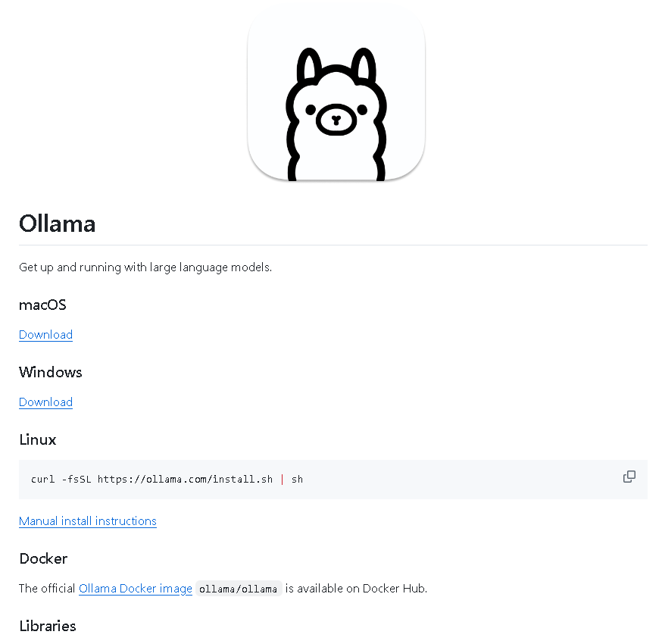Click the Linux section heading
This screenshot has height=644, width=662.
[x=38, y=439]
